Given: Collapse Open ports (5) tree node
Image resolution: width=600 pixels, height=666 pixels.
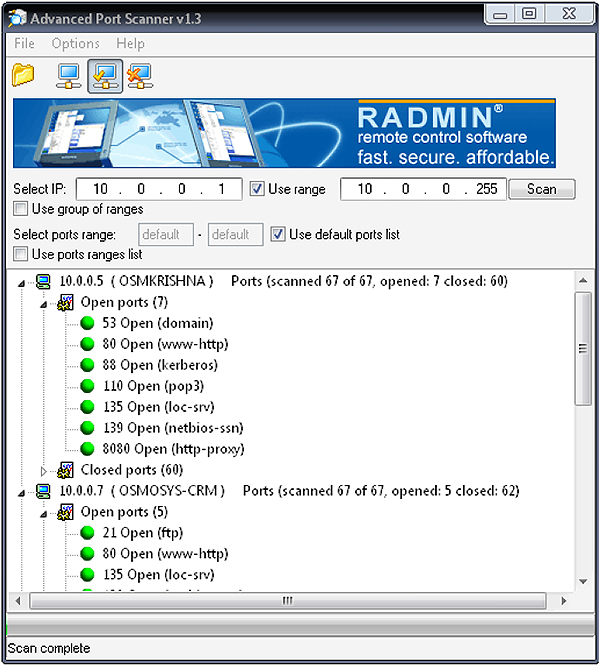Looking at the screenshot, I should (x=43, y=514).
